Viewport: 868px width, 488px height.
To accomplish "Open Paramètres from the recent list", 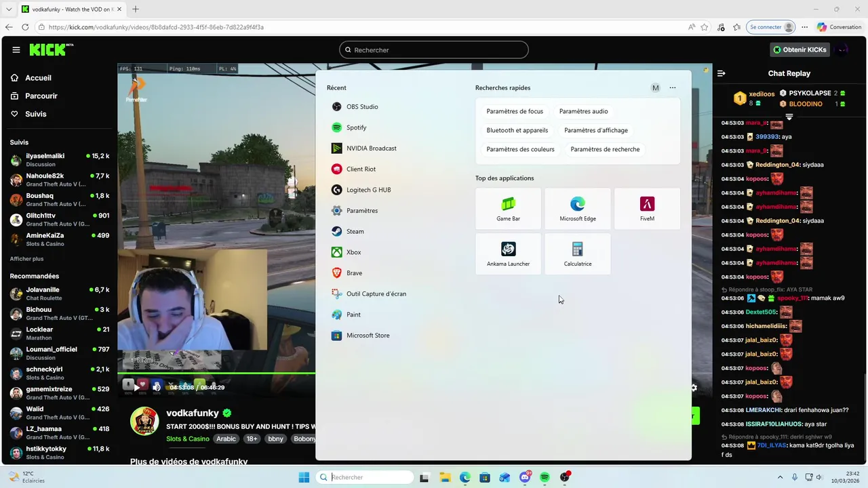I will point(355,211).
